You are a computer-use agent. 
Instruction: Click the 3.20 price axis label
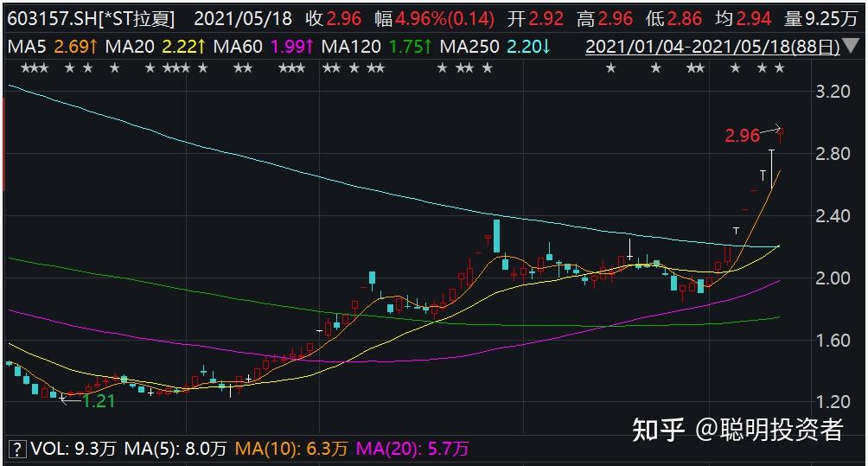point(833,92)
